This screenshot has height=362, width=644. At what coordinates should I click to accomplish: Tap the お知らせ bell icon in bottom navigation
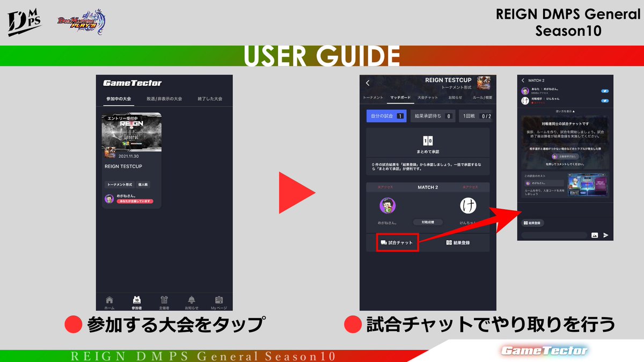click(192, 302)
